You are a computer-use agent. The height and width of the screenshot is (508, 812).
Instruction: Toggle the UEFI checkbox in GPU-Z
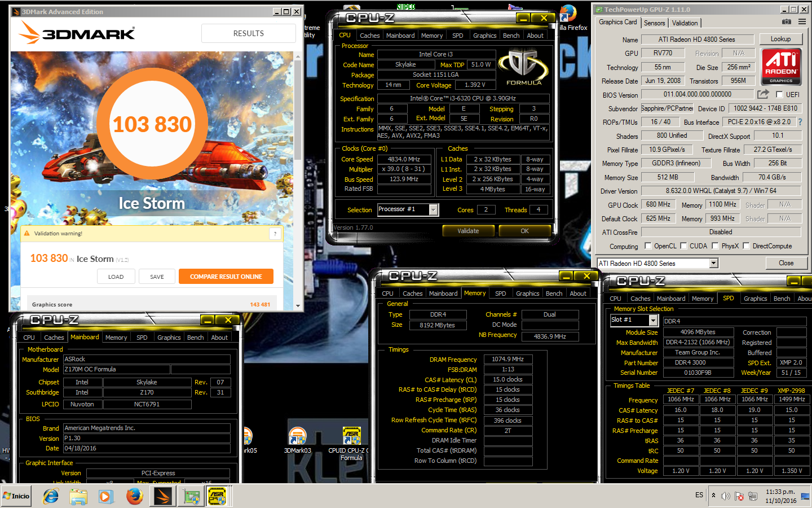click(x=779, y=95)
